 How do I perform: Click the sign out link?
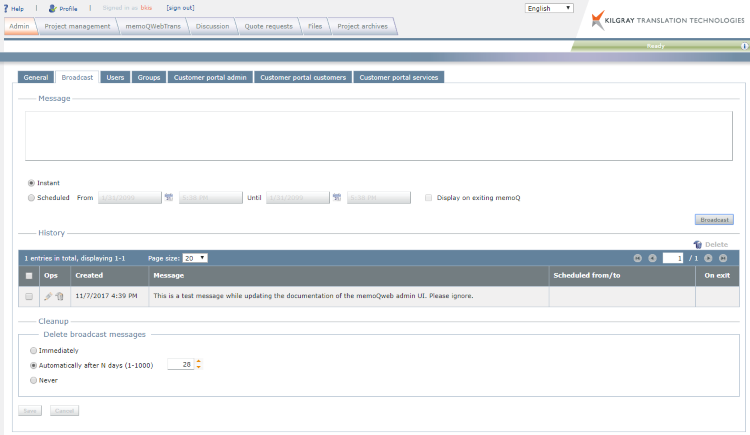[180, 8]
